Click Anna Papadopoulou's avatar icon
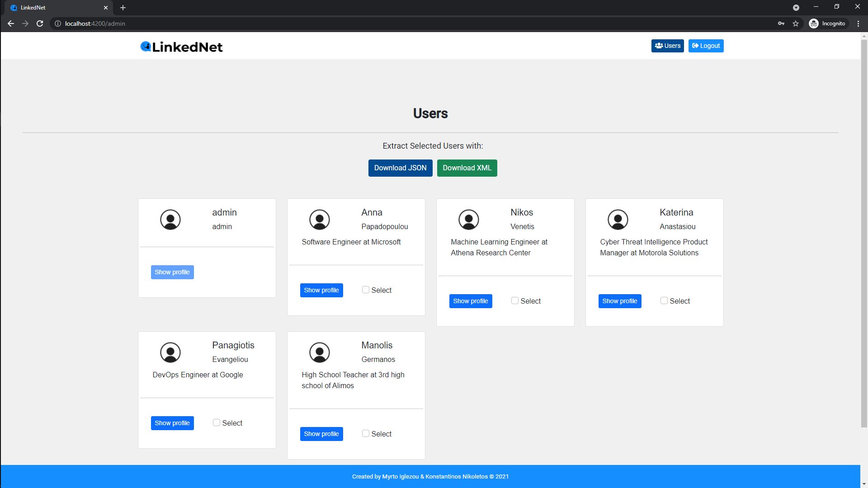868x488 pixels. (x=320, y=220)
